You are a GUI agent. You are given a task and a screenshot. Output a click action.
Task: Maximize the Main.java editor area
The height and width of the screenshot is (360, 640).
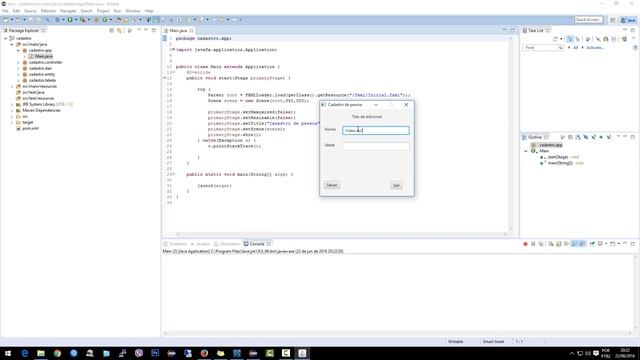(512, 31)
